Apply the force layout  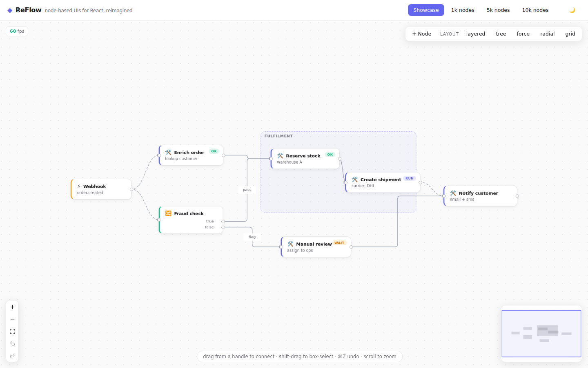click(523, 34)
